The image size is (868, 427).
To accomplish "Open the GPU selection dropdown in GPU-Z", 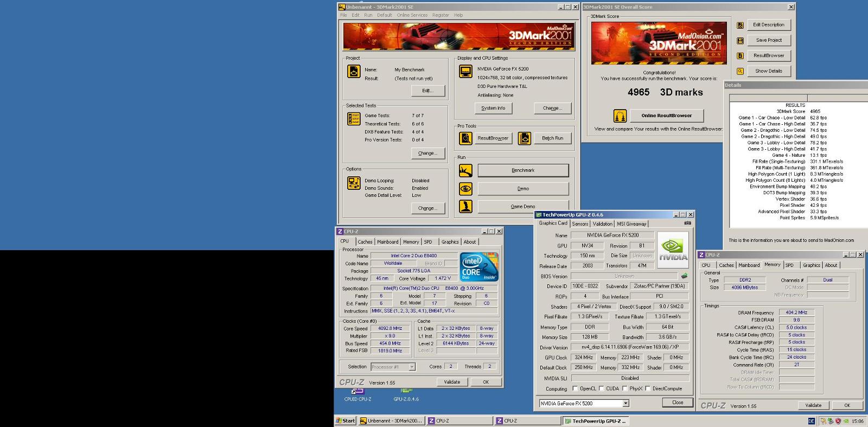I will point(626,403).
